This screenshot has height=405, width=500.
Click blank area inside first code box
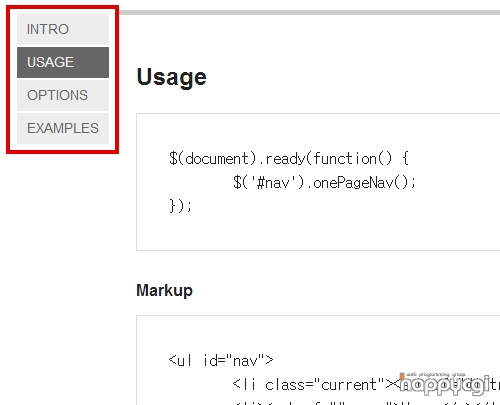click(x=333, y=230)
